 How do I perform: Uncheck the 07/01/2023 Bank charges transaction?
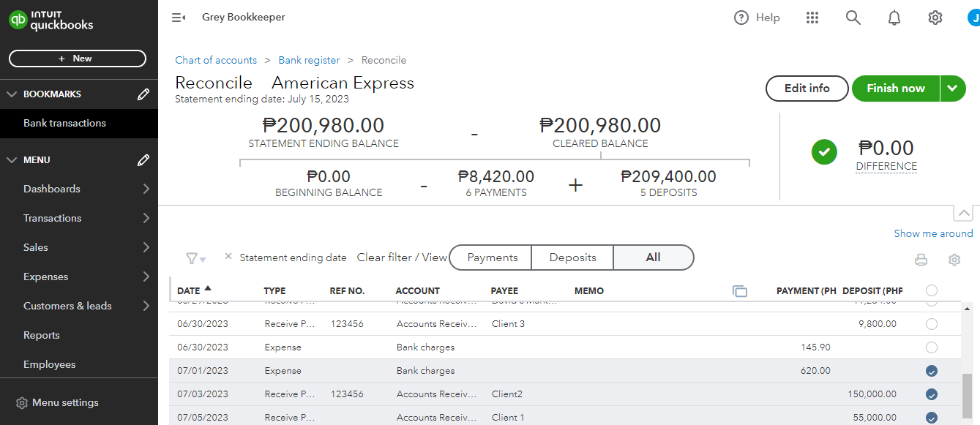932,371
